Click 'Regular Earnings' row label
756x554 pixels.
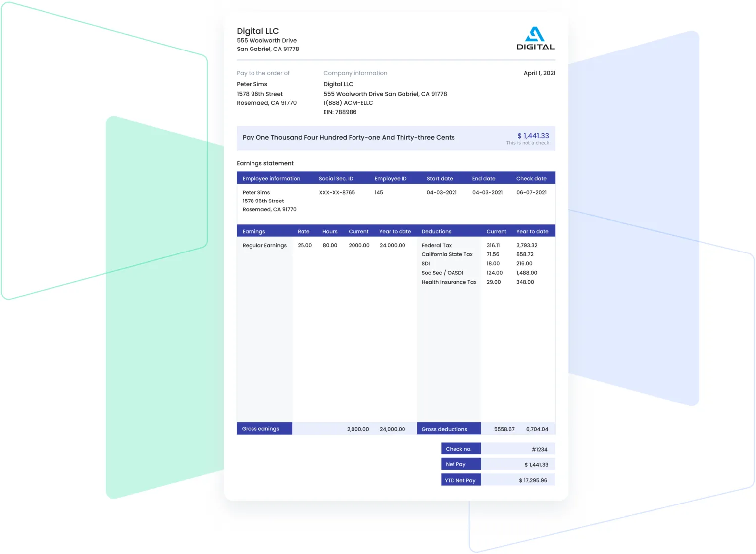[x=264, y=246]
